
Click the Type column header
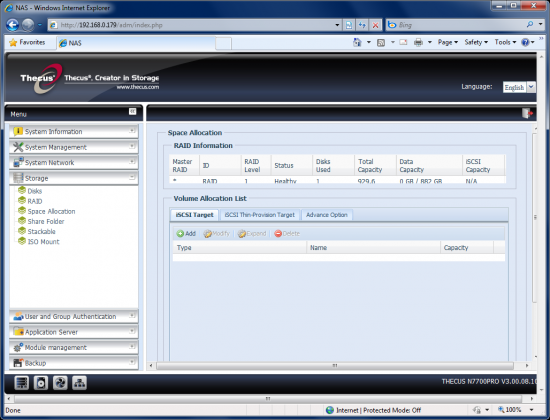coord(240,247)
